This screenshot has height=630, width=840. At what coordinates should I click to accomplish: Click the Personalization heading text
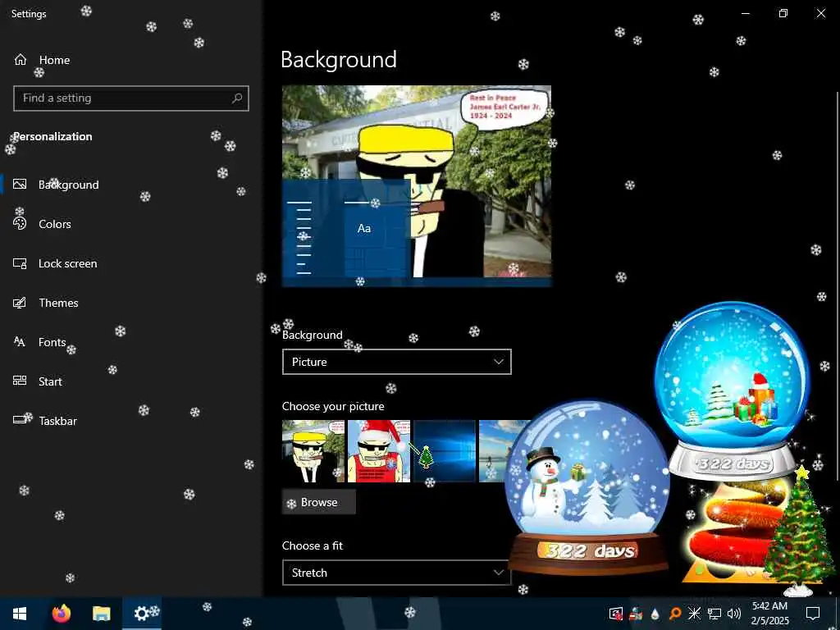pyautogui.click(x=52, y=137)
